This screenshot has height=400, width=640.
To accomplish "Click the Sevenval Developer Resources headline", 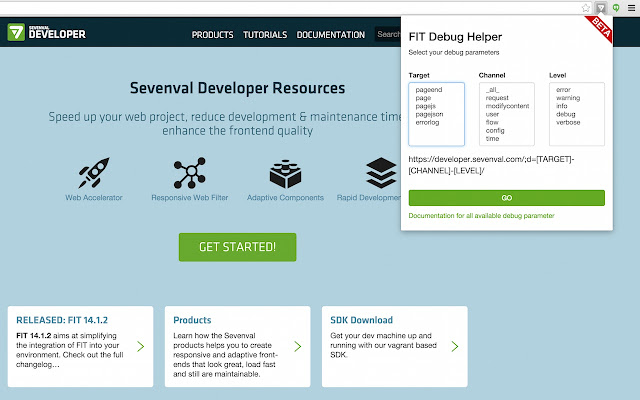I will click(x=238, y=88).
